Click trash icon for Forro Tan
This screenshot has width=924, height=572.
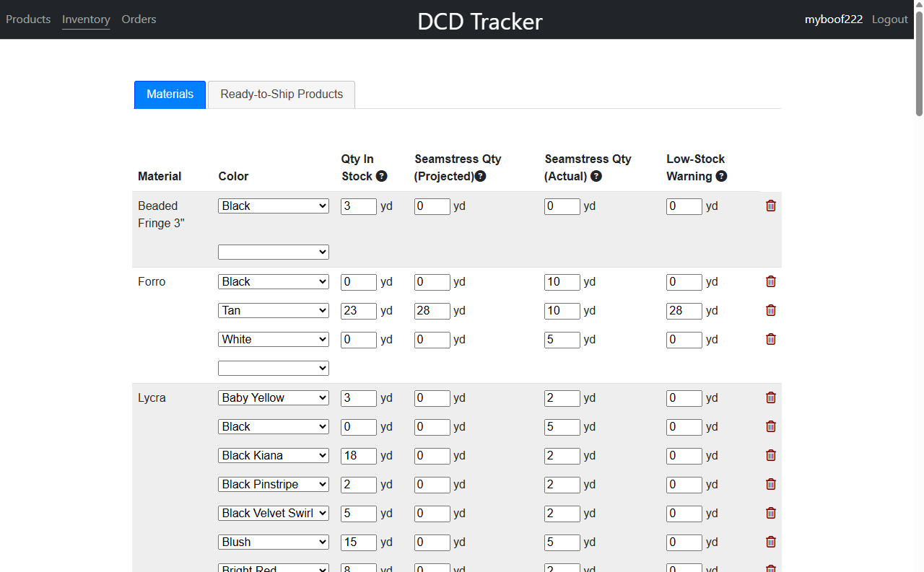(770, 310)
